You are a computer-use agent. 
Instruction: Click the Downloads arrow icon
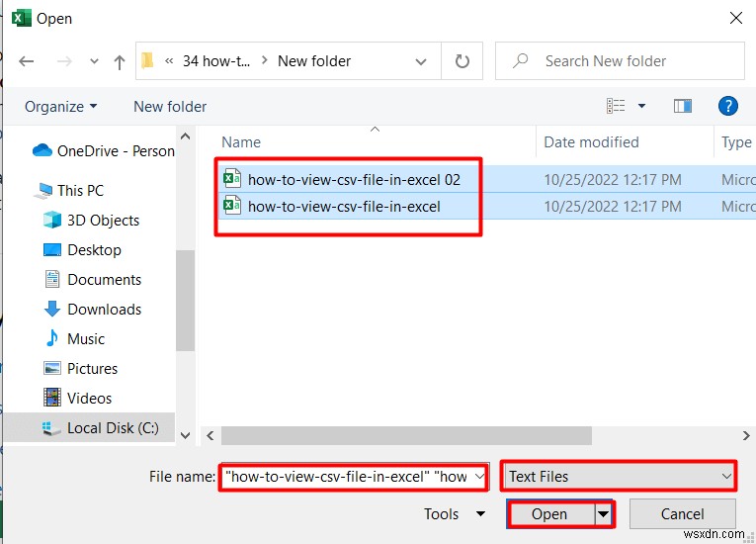point(52,309)
